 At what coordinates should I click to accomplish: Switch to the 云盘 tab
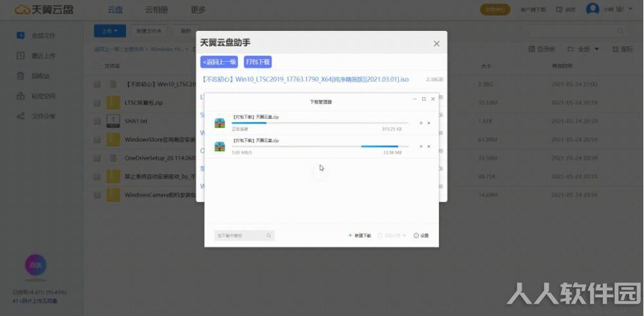115,10
